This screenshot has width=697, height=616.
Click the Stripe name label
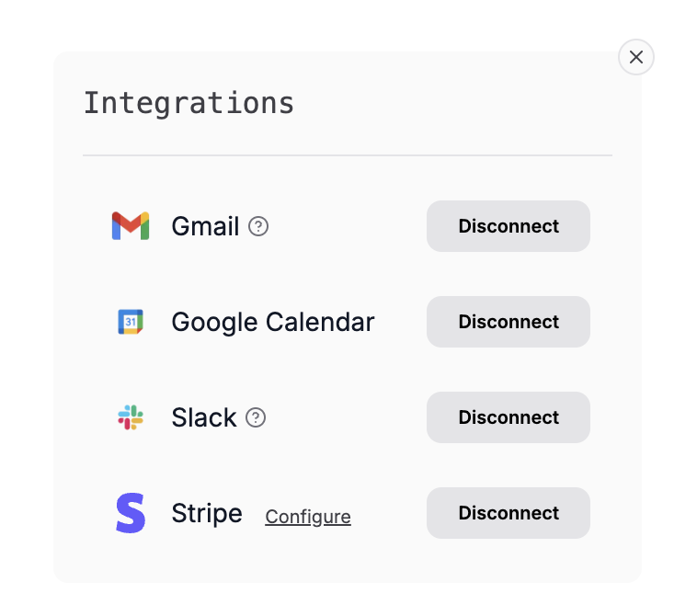(x=207, y=513)
